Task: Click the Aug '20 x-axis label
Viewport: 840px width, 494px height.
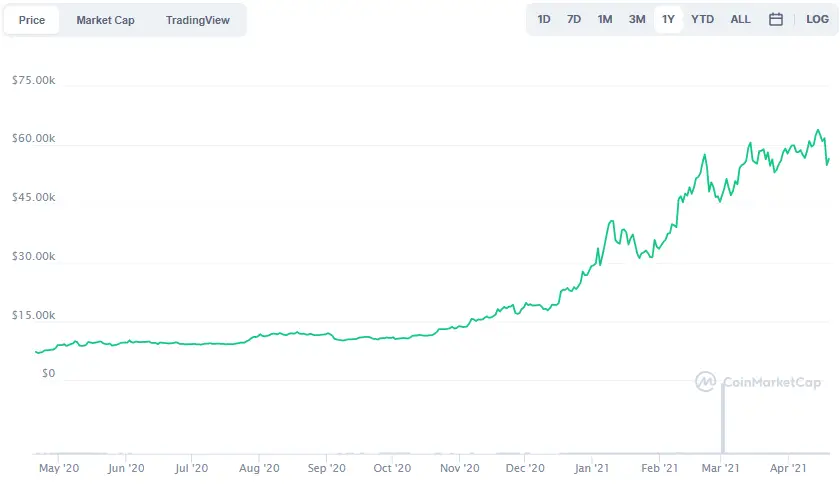Action: pos(259,468)
